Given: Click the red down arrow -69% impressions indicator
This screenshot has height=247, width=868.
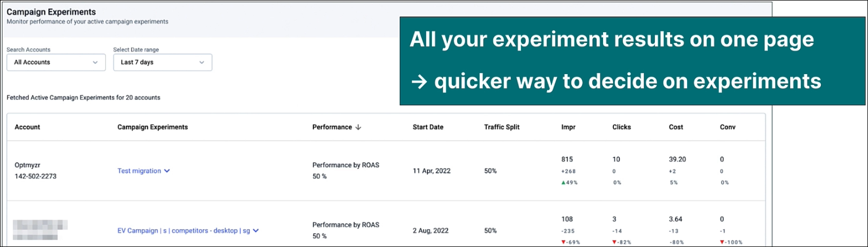Looking at the screenshot, I should click(x=570, y=242).
